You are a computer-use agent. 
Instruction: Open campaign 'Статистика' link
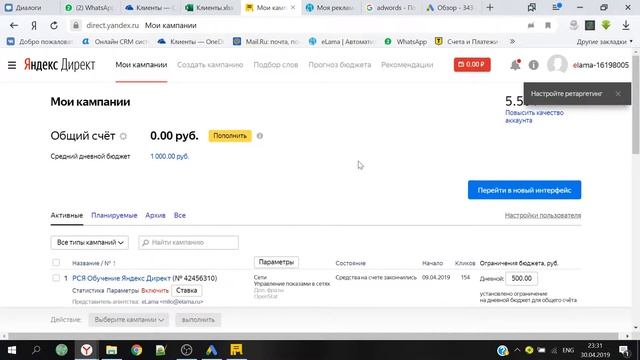pyautogui.click(x=88, y=291)
